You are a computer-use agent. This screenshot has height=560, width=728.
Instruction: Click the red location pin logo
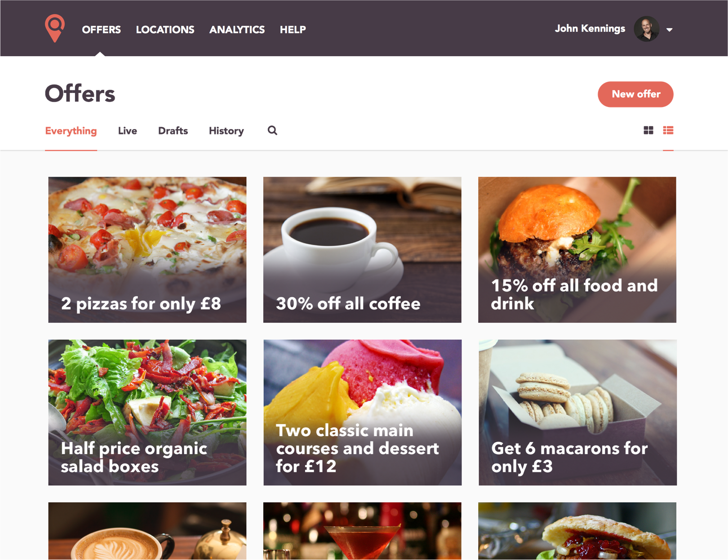(55, 28)
